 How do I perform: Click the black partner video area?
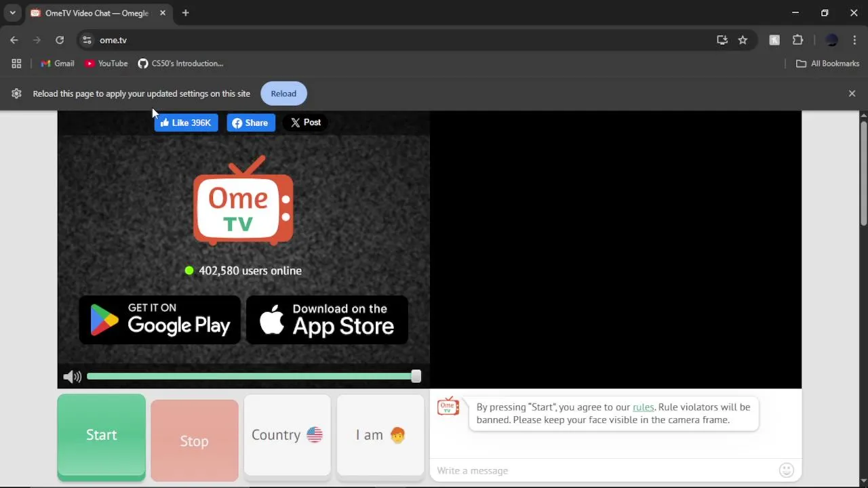(x=616, y=249)
